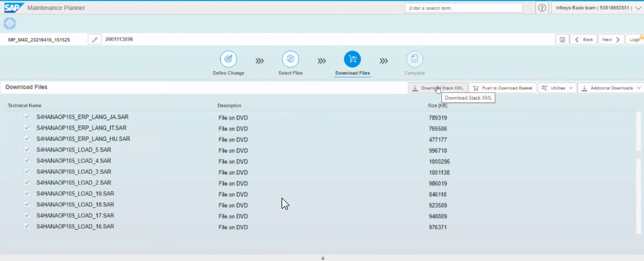
Task: Go Back to the previous step
Action: [x=583, y=40]
